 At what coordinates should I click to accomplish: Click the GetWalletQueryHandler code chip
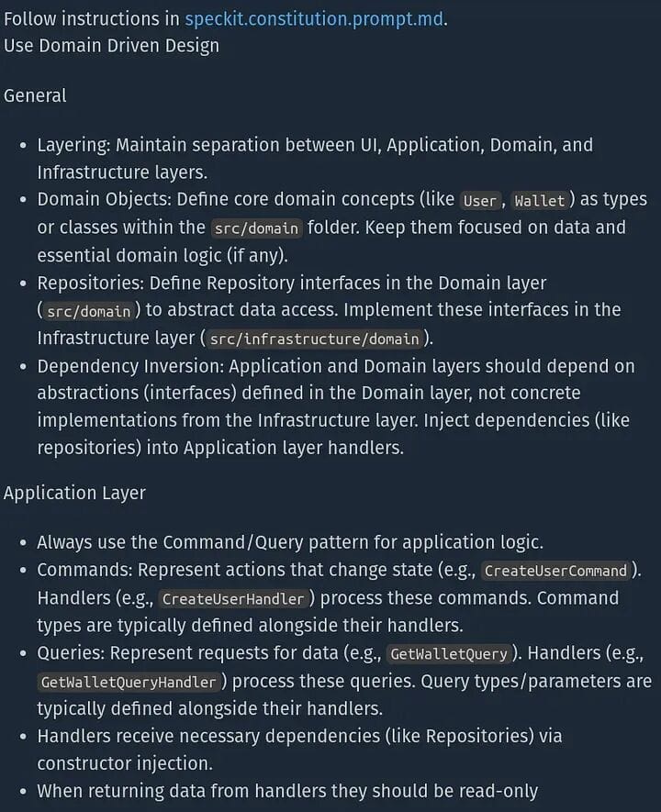[129, 682]
